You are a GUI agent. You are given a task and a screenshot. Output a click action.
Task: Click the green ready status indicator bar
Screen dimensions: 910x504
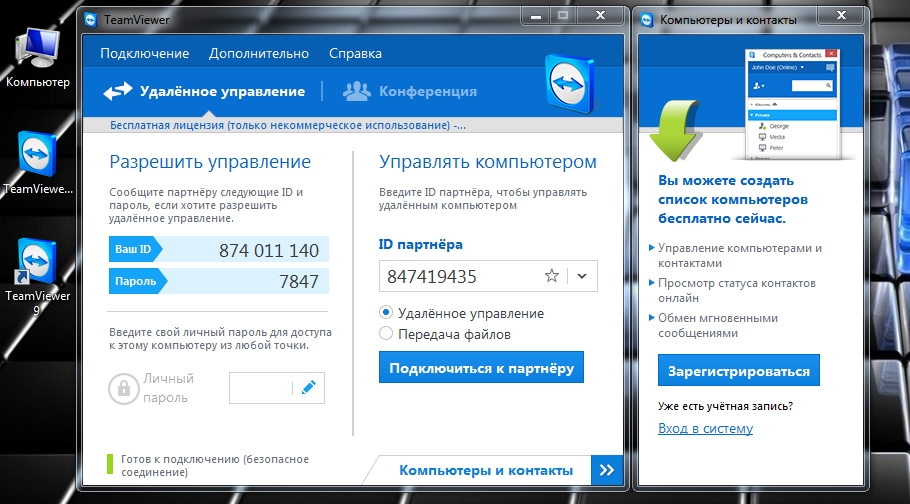110,465
